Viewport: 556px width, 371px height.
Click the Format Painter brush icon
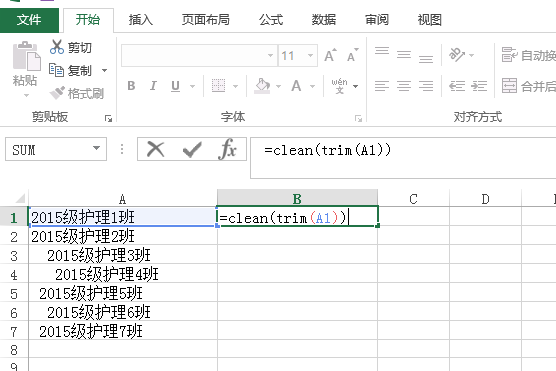(x=57, y=93)
